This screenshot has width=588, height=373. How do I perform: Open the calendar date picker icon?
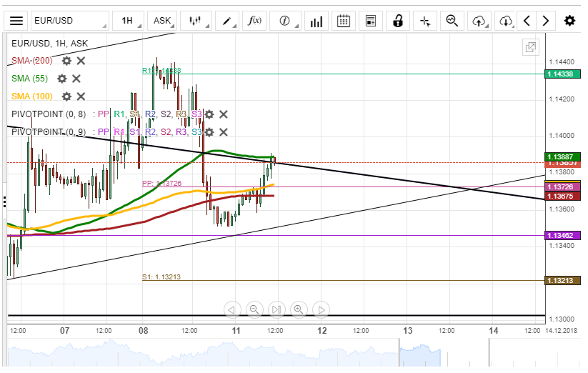pyautogui.click(x=344, y=21)
